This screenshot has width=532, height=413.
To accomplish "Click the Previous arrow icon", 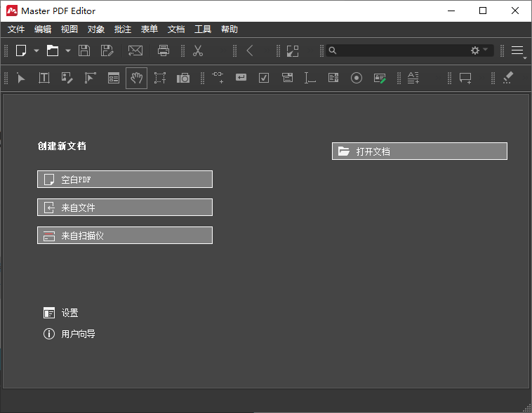I will (250, 51).
